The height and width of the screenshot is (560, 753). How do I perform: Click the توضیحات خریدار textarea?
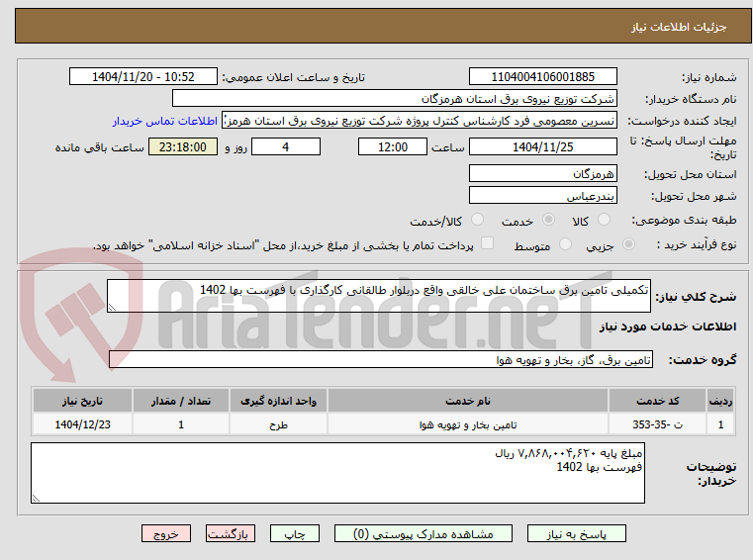337,473
